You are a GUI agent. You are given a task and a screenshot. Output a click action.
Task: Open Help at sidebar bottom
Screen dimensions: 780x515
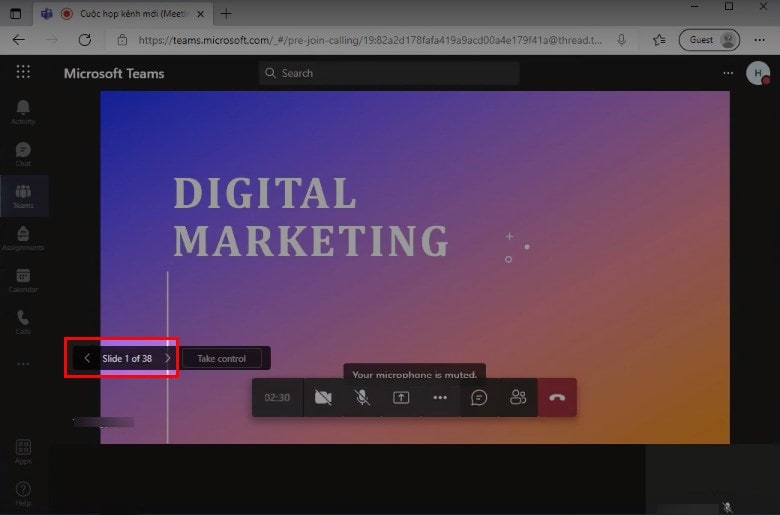23,494
